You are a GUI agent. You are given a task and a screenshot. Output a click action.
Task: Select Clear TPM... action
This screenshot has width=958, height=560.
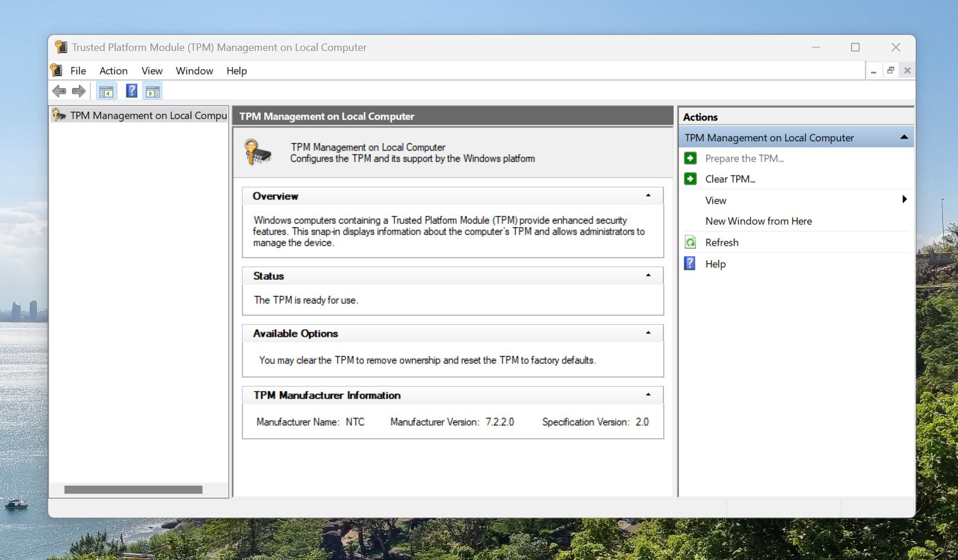click(730, 179)
